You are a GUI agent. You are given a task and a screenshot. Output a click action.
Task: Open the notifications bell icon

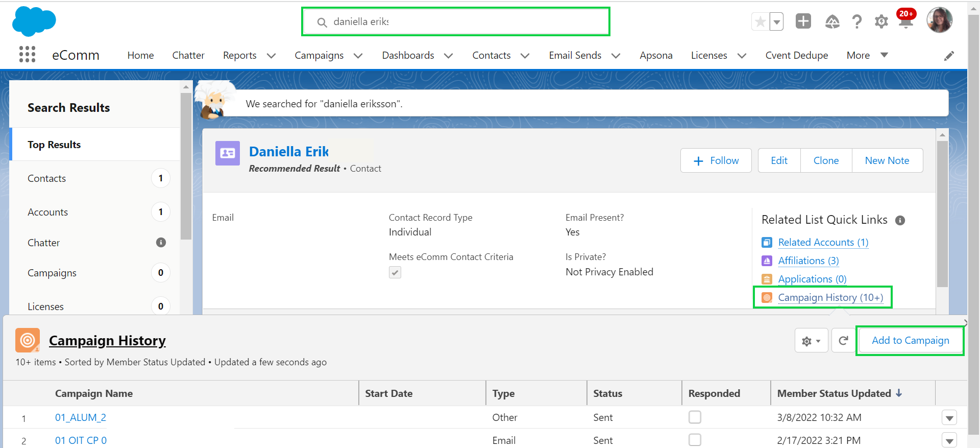tap(906, 21)
